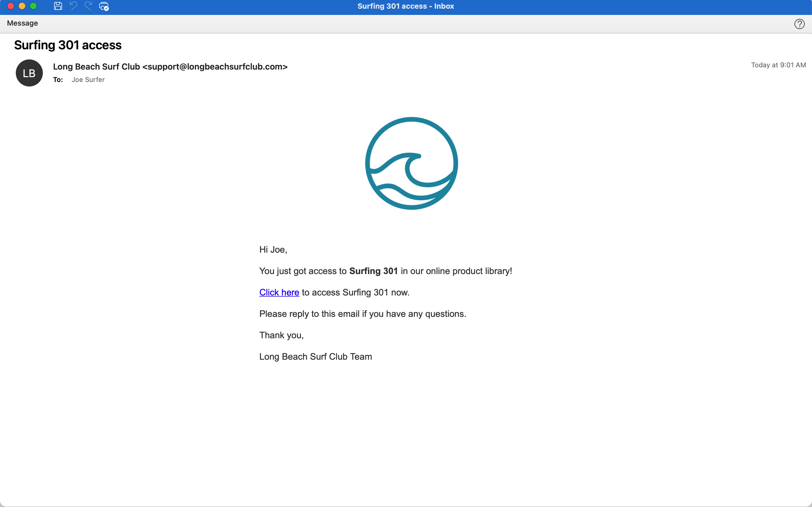Click the Save icon in title bar
This screenshot has width=812, height=507.
pyautogui.click(x=58, y=6)
